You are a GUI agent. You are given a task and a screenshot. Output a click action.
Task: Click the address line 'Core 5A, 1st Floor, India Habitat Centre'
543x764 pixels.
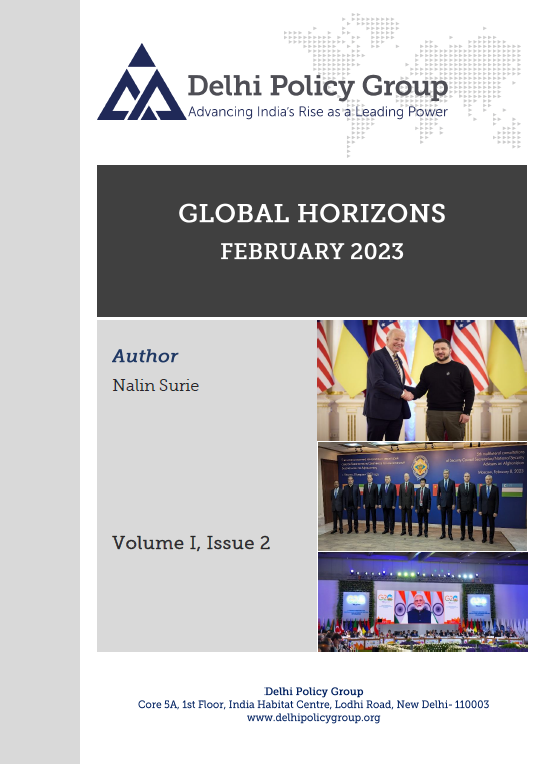click(313, 705)
